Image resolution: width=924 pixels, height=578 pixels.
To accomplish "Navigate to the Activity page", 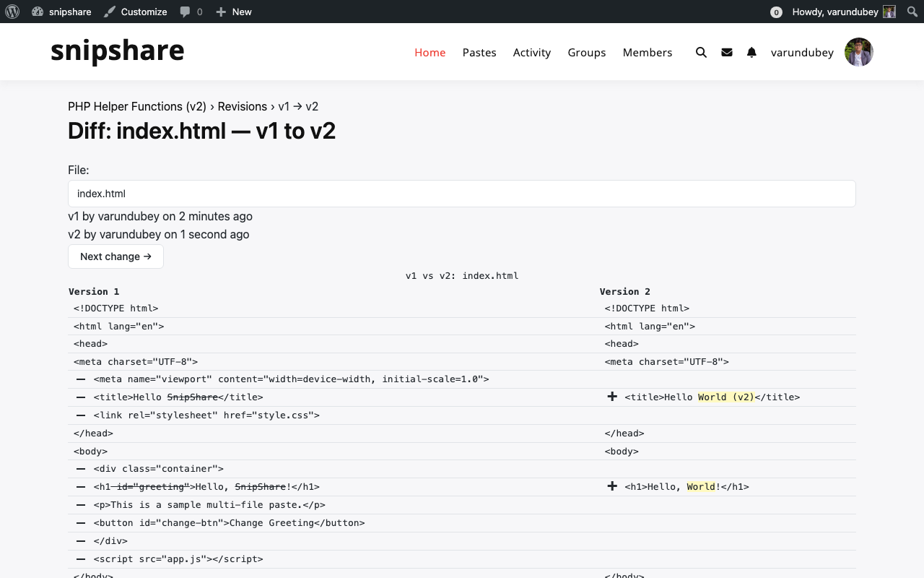I will click(x=531, y=52).
